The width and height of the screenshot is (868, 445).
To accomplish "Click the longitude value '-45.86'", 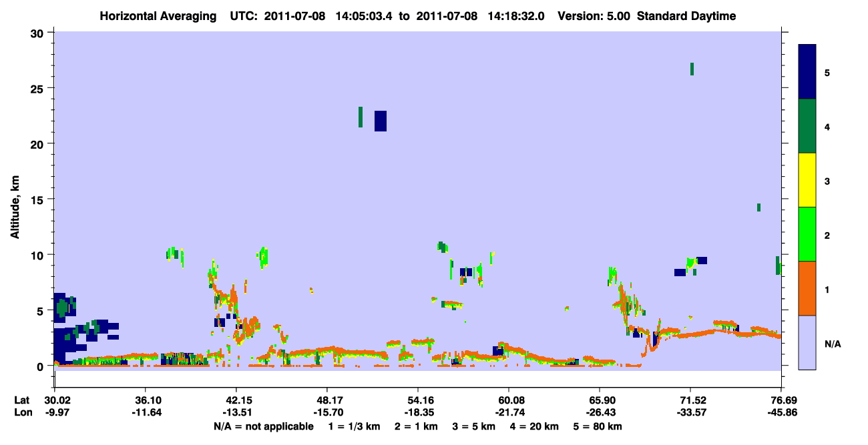I will pos(781,412).
